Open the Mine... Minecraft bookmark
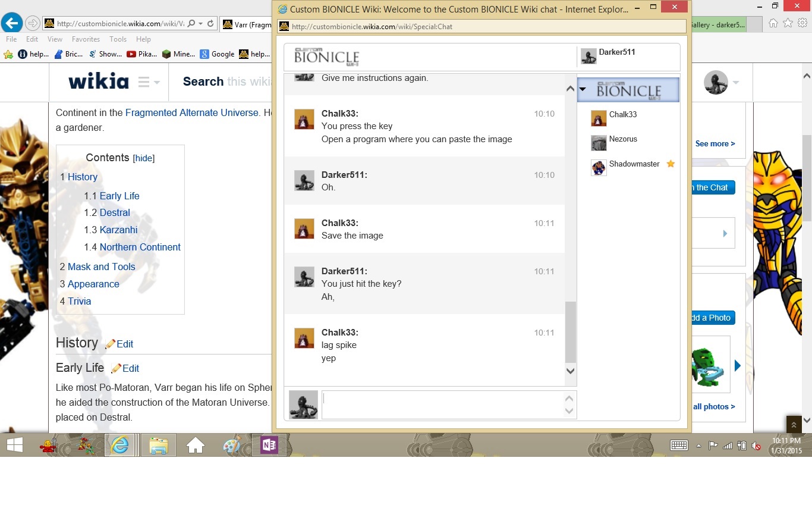812x514 pixels. click(178, 54)
